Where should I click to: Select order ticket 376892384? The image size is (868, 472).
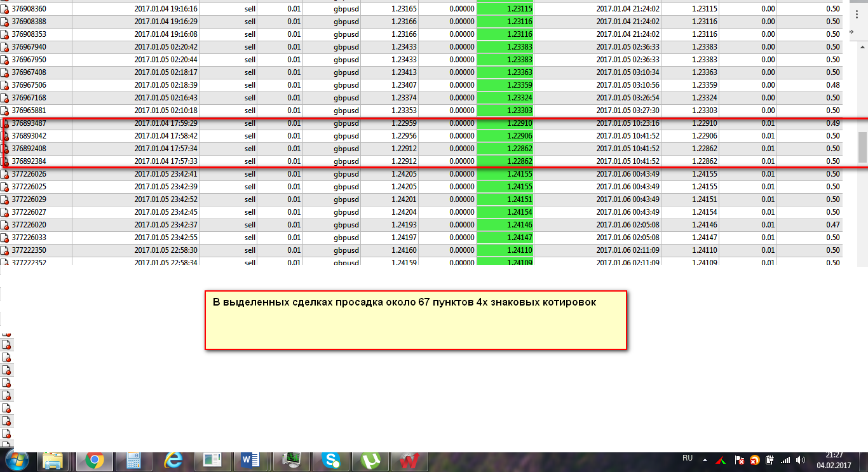pos(29,161)
